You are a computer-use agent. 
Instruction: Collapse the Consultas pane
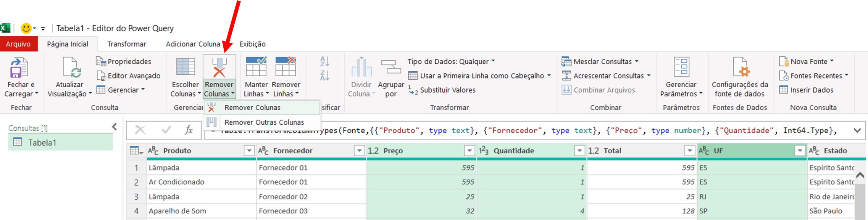tap(115, 127)
